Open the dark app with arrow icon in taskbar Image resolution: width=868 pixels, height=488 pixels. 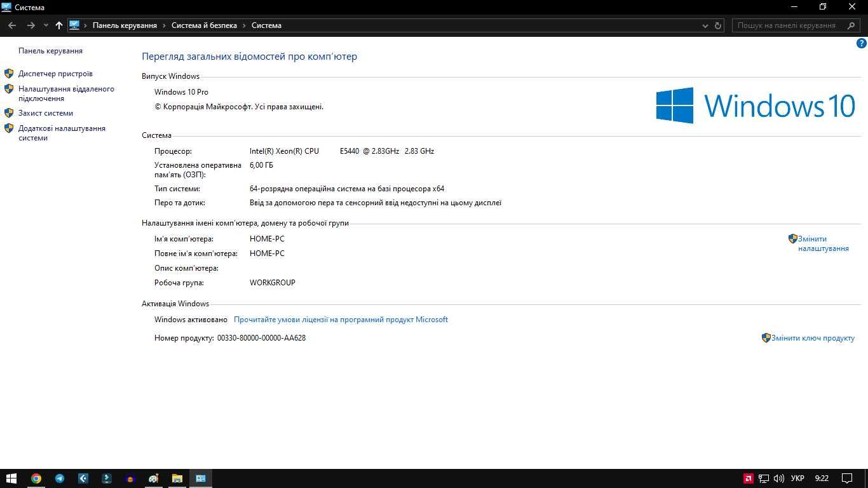[x=107, y=478]
